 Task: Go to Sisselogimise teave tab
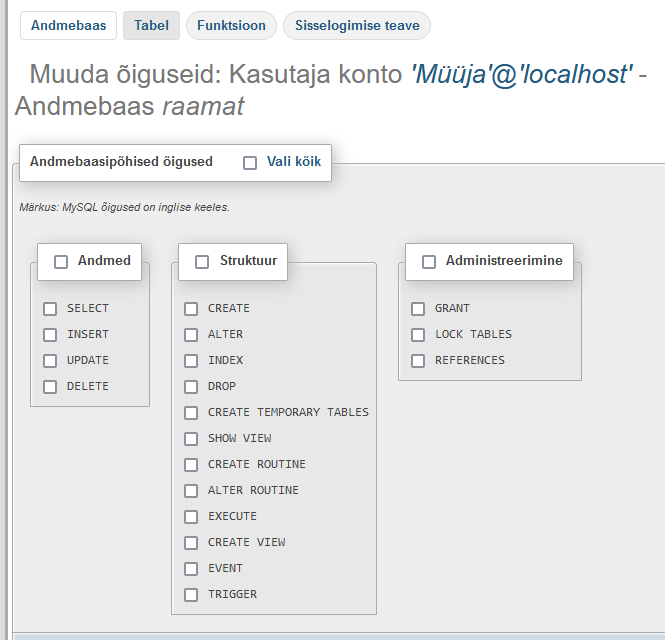coord(357,26)
